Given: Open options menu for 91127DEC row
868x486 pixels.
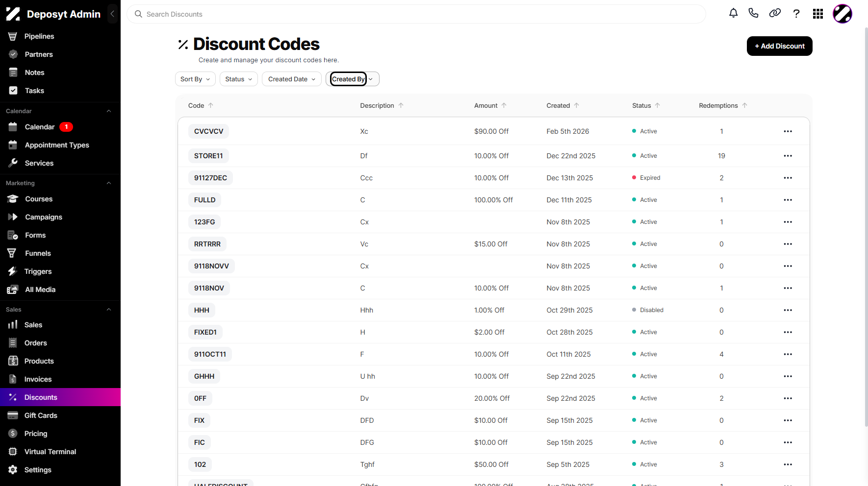Looking at the screenshot, I should click(x=788, y=178).
